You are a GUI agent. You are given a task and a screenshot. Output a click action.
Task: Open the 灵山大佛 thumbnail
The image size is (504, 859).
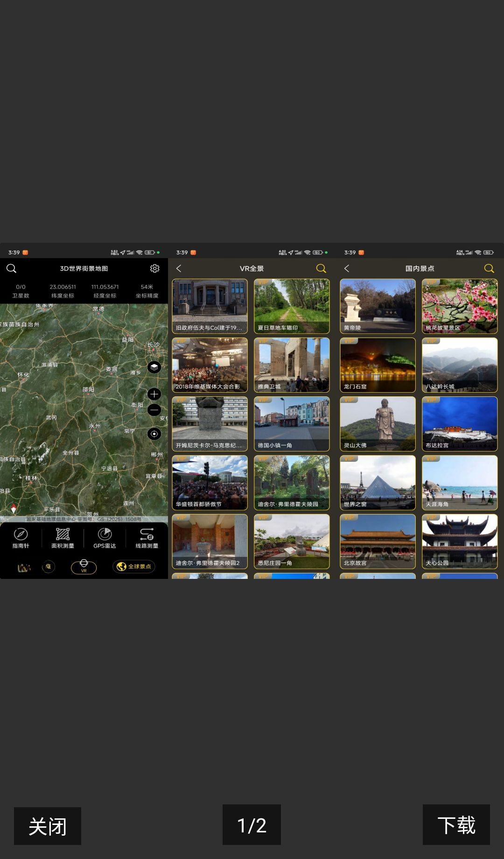point(378,424)
